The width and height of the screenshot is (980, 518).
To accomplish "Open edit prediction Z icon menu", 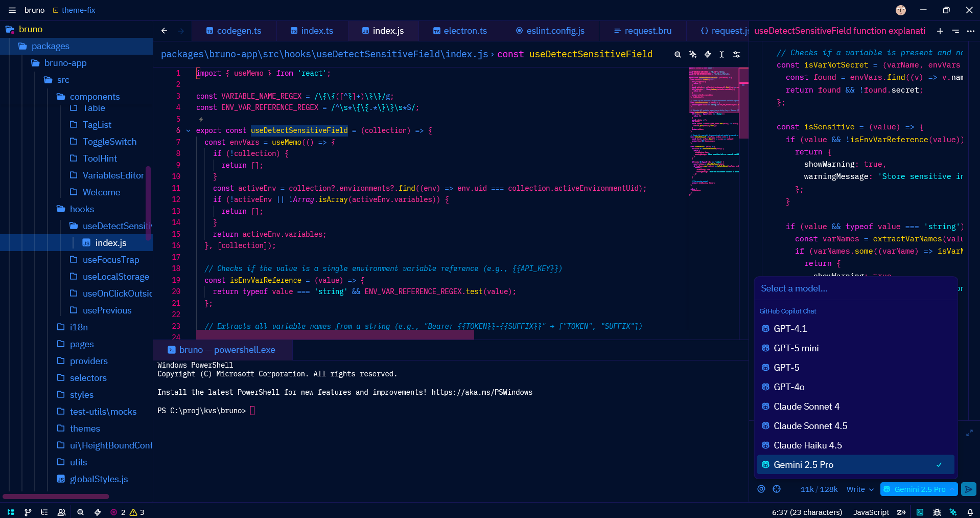I will [x=901, y=512].
